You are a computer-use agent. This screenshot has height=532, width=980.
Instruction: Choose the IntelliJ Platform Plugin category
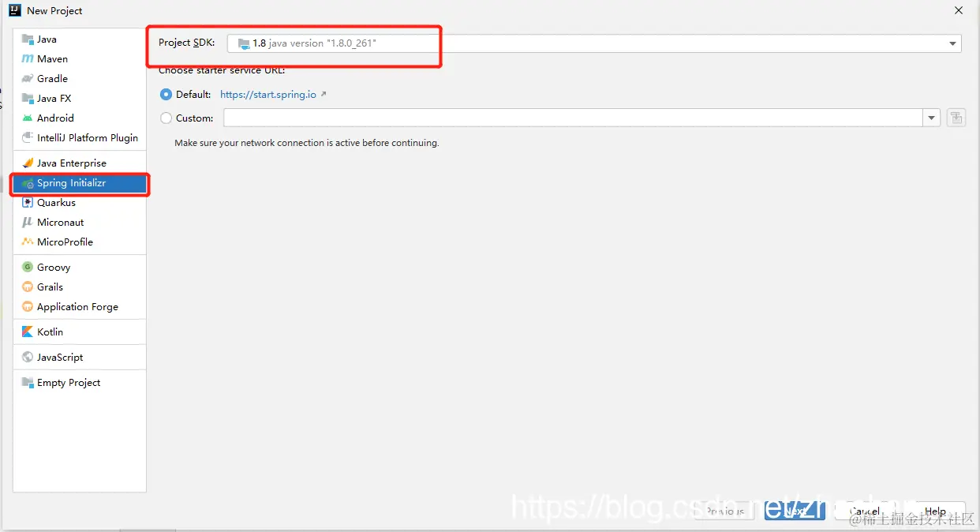[x=80, y=138]
